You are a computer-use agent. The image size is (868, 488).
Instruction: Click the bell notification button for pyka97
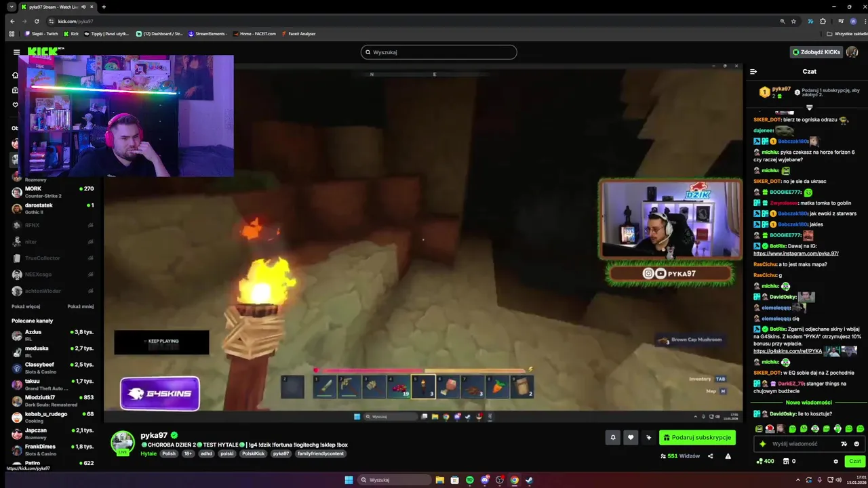[613, 438]
